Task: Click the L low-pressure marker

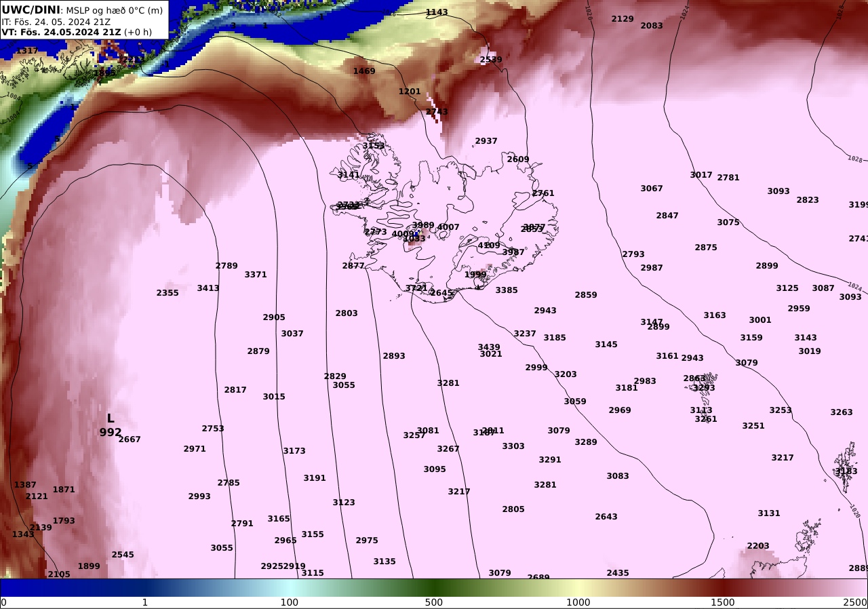Action: [111, 418]
